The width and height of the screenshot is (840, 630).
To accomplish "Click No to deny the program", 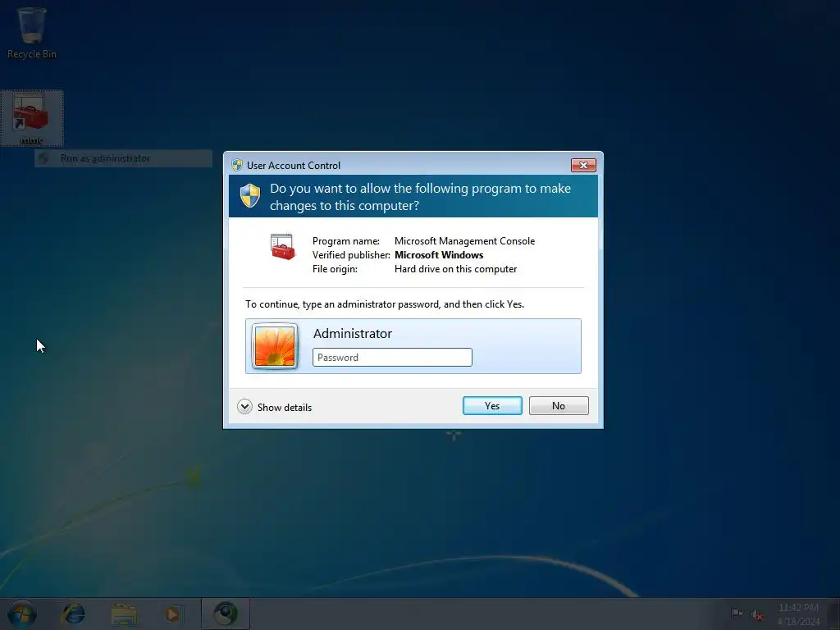I will [558, 405].
